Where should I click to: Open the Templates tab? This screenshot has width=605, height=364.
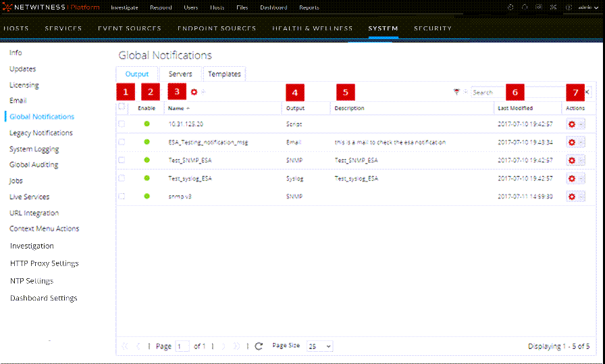pyautogui.click(x=224, y=74)
